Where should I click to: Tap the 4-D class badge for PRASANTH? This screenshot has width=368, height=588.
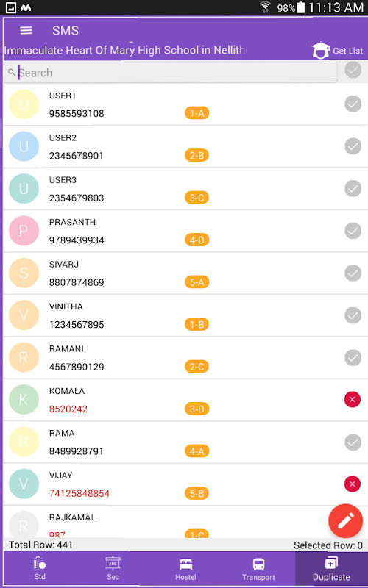pyautogui.click(x=197, y=240)
